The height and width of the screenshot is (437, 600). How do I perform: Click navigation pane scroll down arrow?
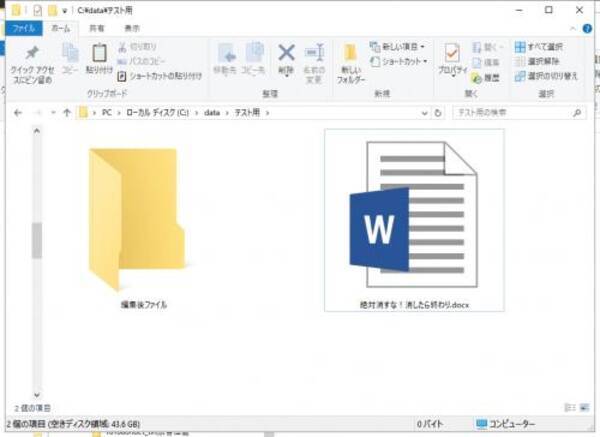click(37, 395)
